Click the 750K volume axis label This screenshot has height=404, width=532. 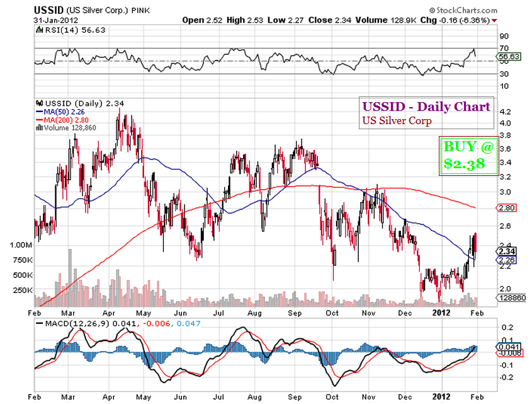tap(23, 260)
